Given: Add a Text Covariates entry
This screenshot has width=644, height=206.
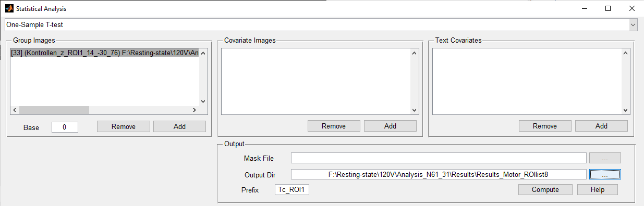Looking at the screenshot, I should [x=601, y=126].
